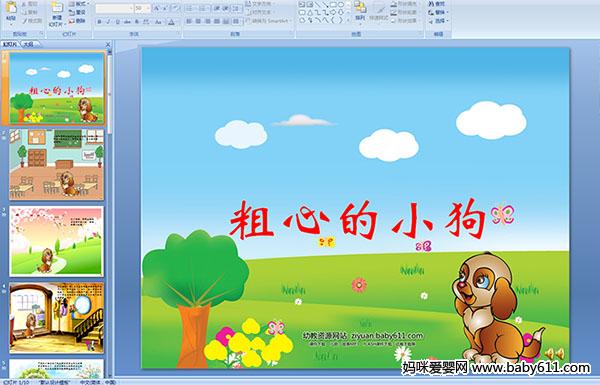Viewport: 600px width, 385px height.
Task: Select the oval shape in shapes gallery
Action: point(340,5)
